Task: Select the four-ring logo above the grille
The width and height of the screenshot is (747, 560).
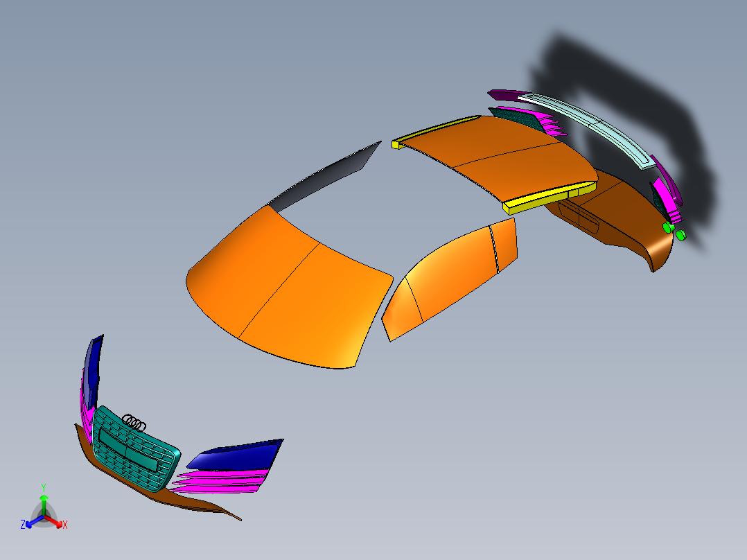Action: pyautogui.click(x=134, y=422)
